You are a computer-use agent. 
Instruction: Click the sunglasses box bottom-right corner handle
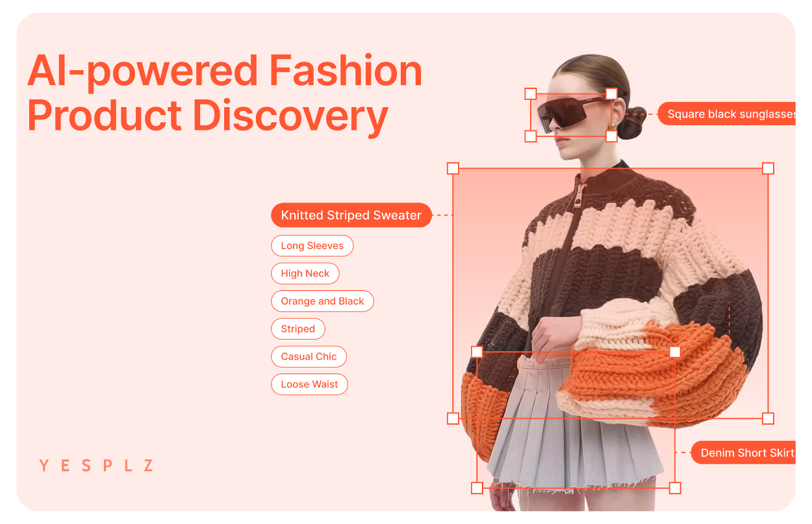(x=611, y=136)
